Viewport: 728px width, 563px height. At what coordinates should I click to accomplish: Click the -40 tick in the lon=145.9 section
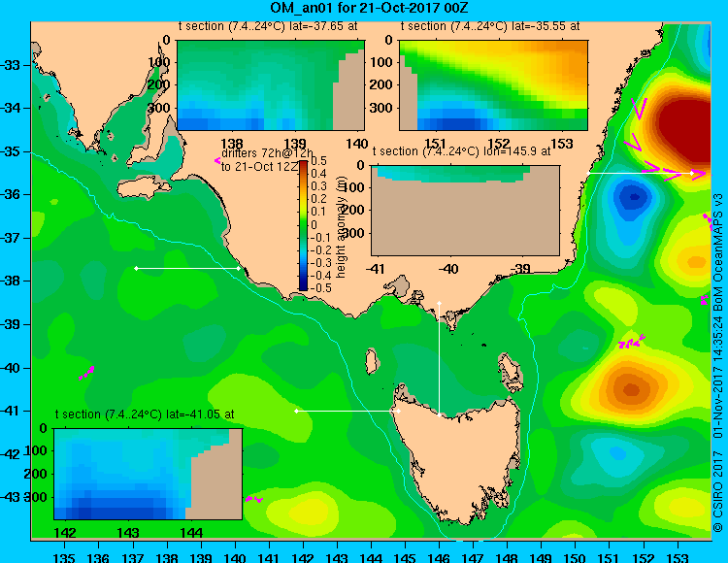[448, 268]
